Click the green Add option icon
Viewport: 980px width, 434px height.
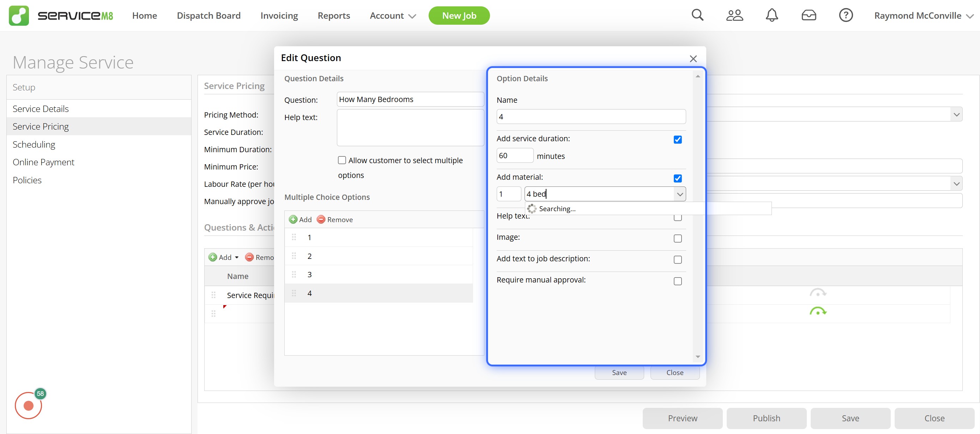click(x=293, y=219)
